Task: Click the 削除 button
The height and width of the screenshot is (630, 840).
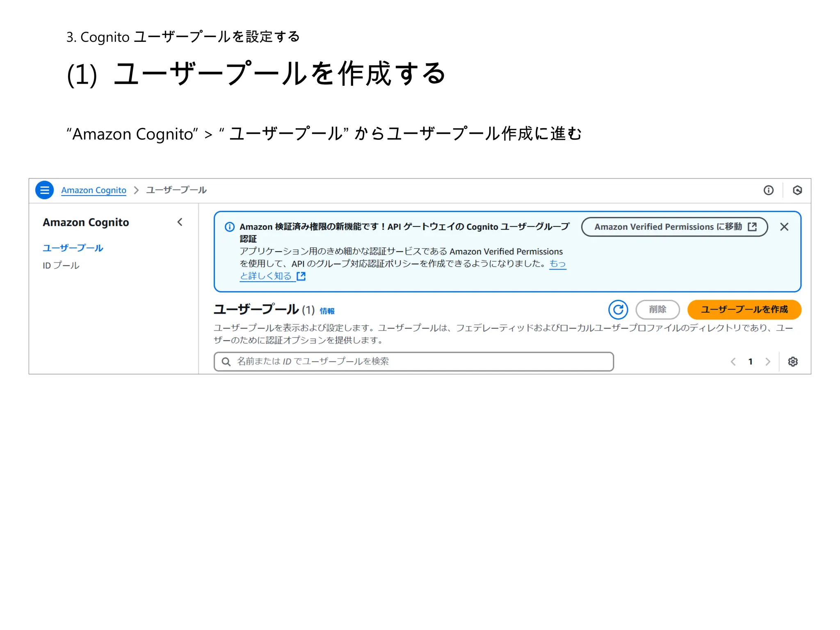Action: click(657, 310)
